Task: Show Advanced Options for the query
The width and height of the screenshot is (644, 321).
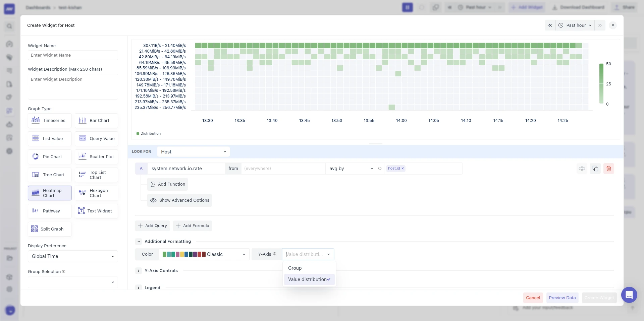Action: [x=179, y=200]
